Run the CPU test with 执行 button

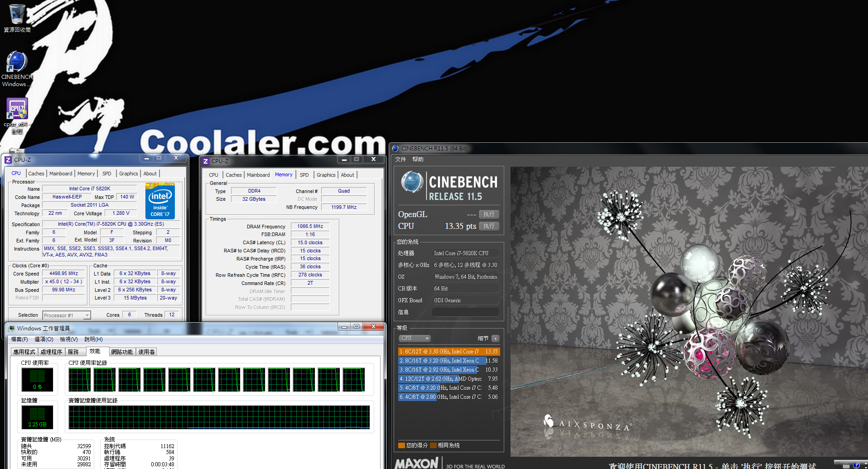[489, 226]
